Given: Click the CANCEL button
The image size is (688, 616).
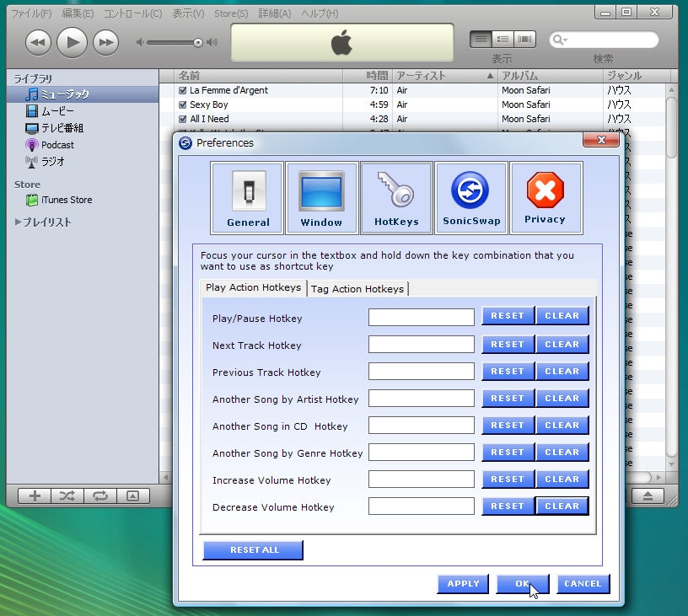Looking at the screenshot, I should click(583, 584).
